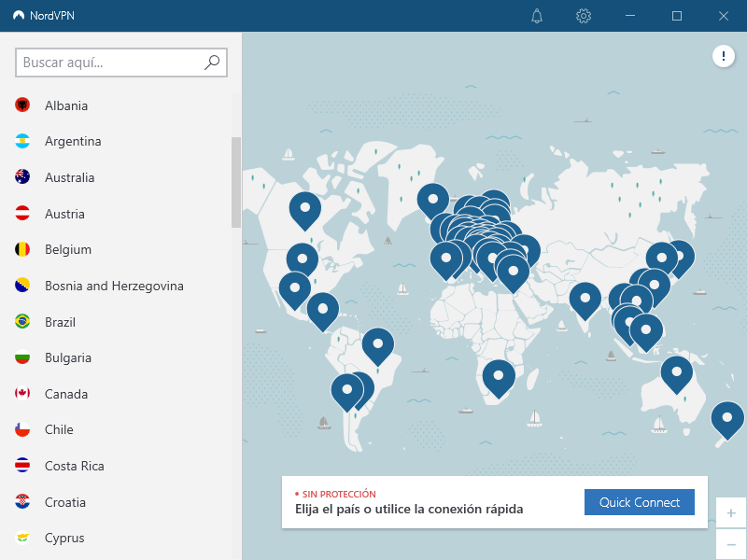This screenshot has height=560, width=747.
Task: Click the Canada flag icon
Action: pyautogui.click(x=22, y=393)
